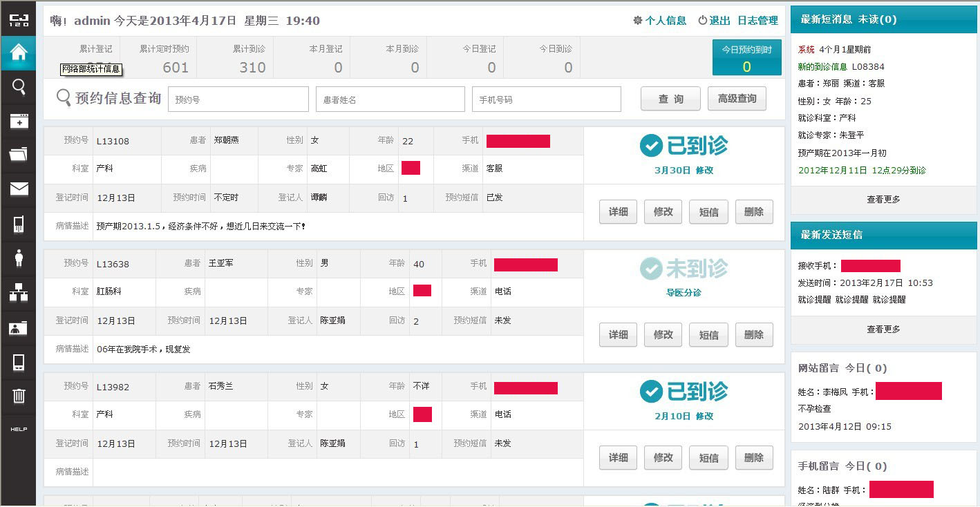Select the person figure icon in sidebar

(19, 258)
